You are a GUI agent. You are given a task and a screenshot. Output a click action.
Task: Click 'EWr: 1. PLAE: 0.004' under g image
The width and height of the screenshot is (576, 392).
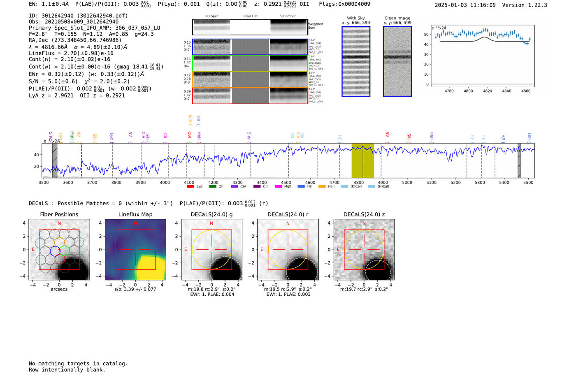click(x=212, y=295)
